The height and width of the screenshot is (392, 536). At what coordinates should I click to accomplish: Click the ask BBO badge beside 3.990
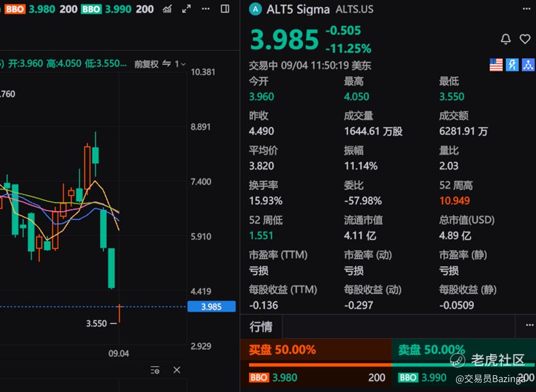click(408, 378)
